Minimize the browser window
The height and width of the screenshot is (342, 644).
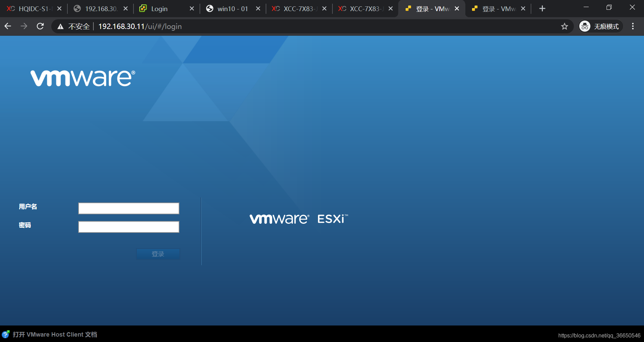586,7
